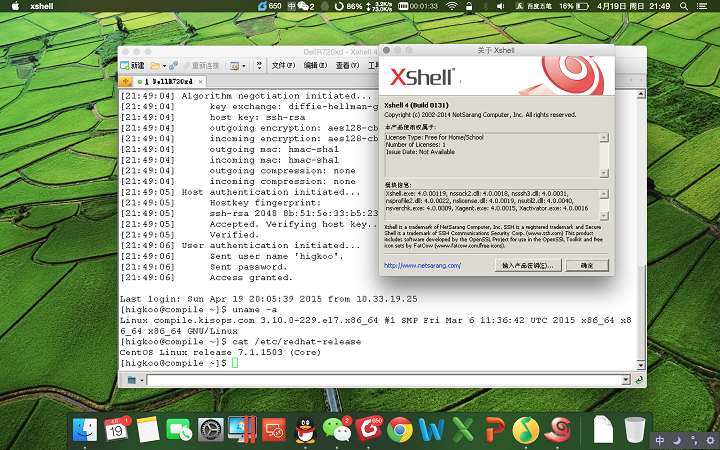Image resolution: width=720 pixels, height=450 pixels.
Task: Open the Apple menu
Action: coord(16,6)
